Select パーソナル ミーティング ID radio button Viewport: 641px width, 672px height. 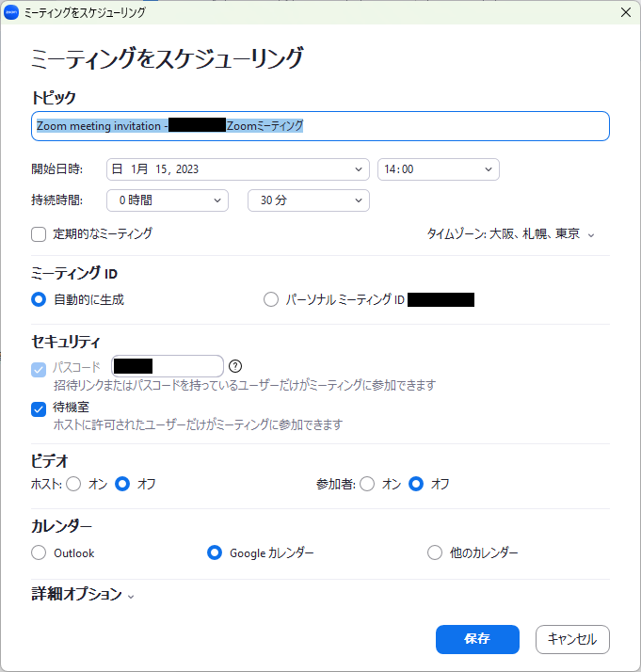[271, 299]
